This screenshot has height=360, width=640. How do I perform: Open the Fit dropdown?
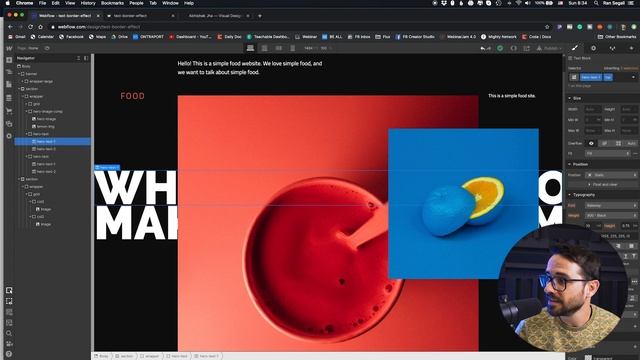tap(608, 153)
